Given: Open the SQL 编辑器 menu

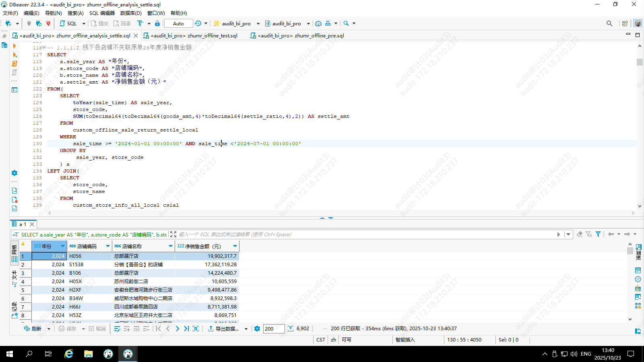Looking at the screenshot, I should click(x=102, y=13).
